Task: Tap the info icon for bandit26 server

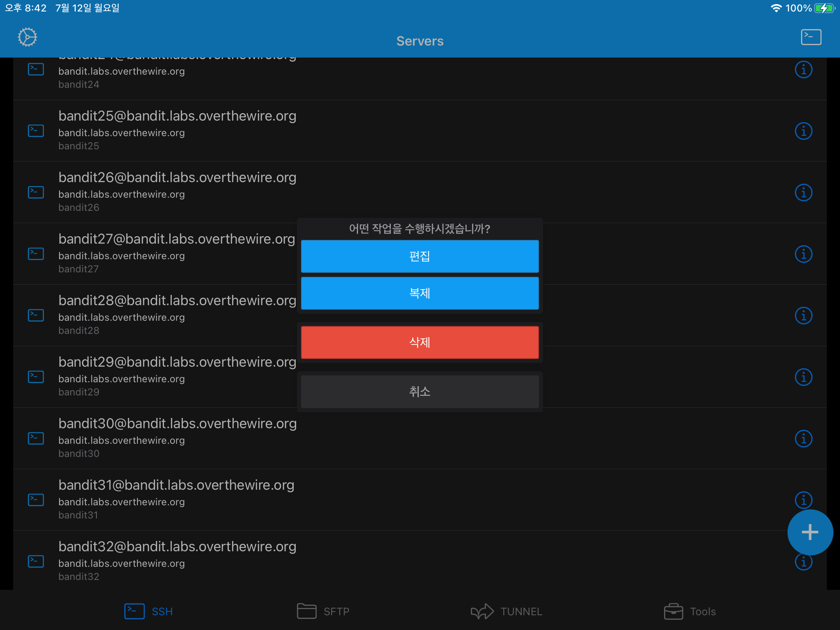Action: point(803,193)
